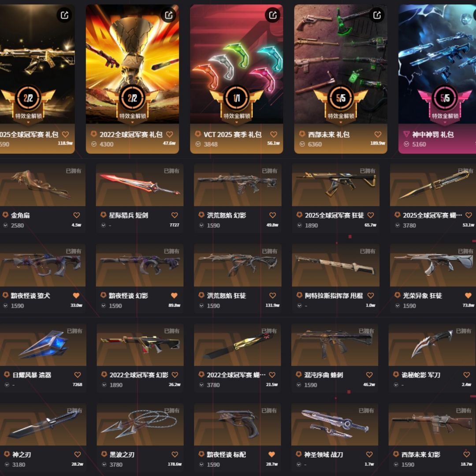Click share icon on 2022全球冠军赛 bundle card
The height and width of the screenshot is (476, 476).
[x=168, y=15]
